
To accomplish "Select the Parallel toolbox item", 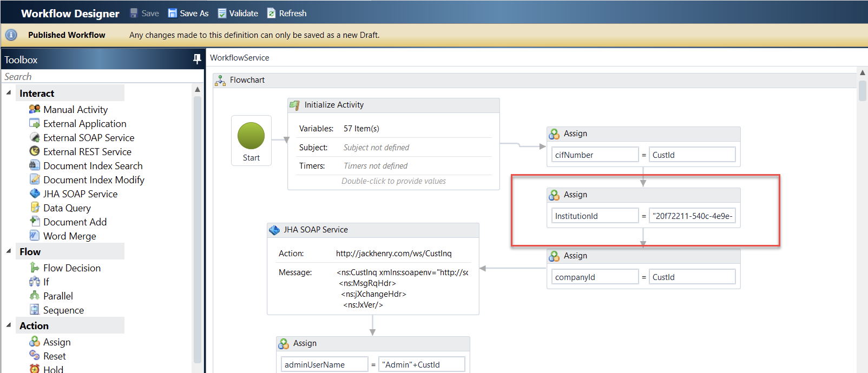I will [58, 296].
